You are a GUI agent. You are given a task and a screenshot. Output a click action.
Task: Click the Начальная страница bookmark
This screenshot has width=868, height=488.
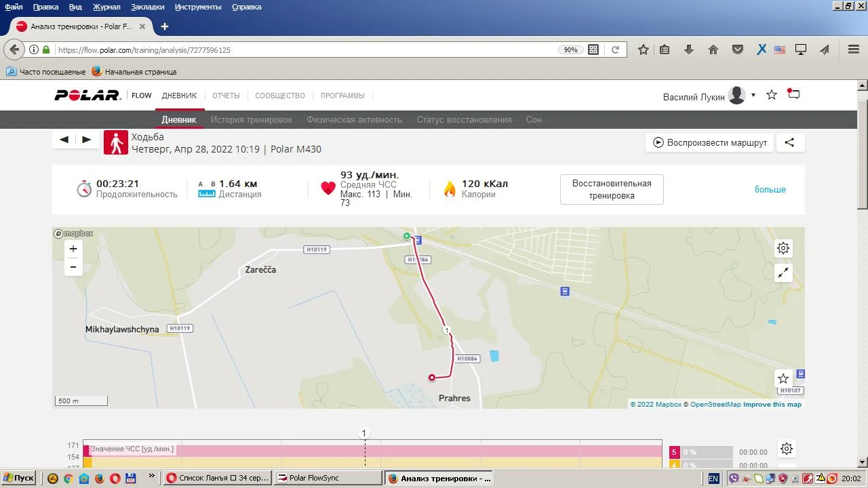tap(134, 71)
